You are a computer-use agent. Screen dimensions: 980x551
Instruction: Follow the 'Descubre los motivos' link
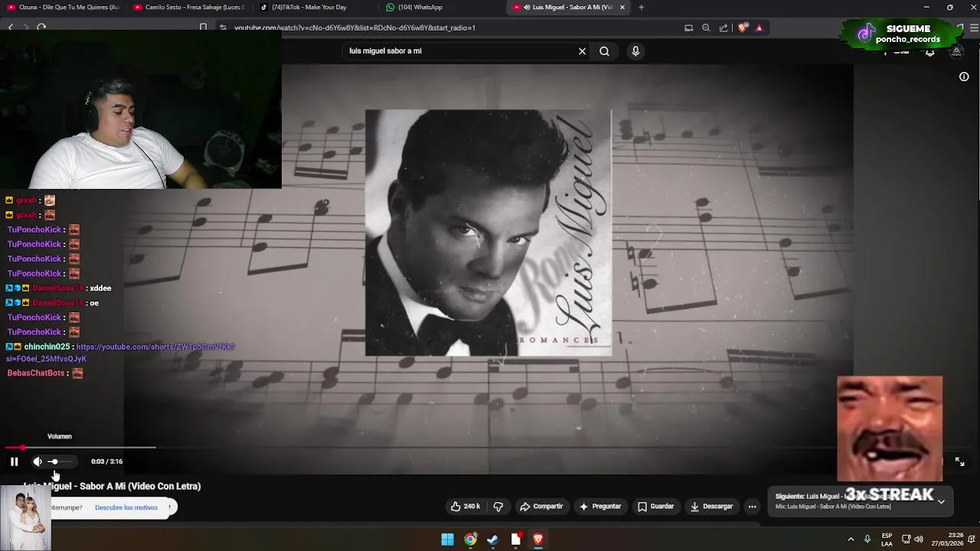[x=126, y=507]
